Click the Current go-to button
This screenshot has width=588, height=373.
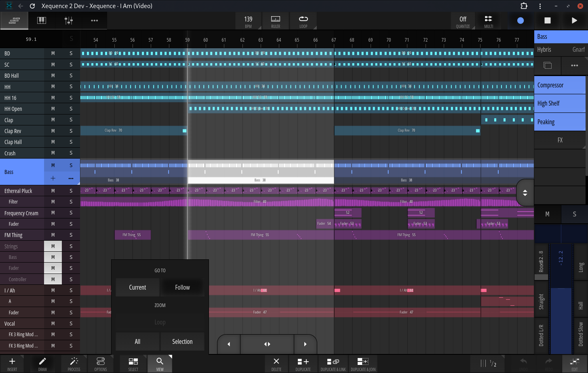[x=137, y=287]
